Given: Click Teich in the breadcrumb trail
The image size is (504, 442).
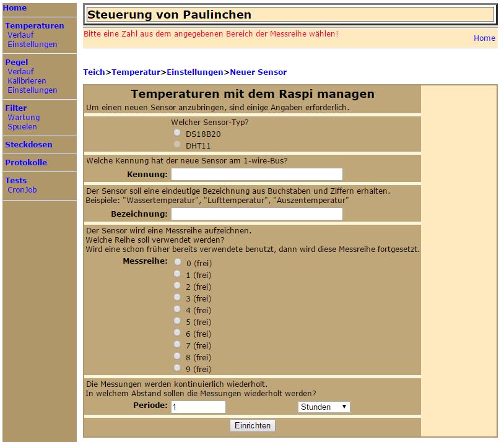Looking at the screenshot, I should 94,72.
